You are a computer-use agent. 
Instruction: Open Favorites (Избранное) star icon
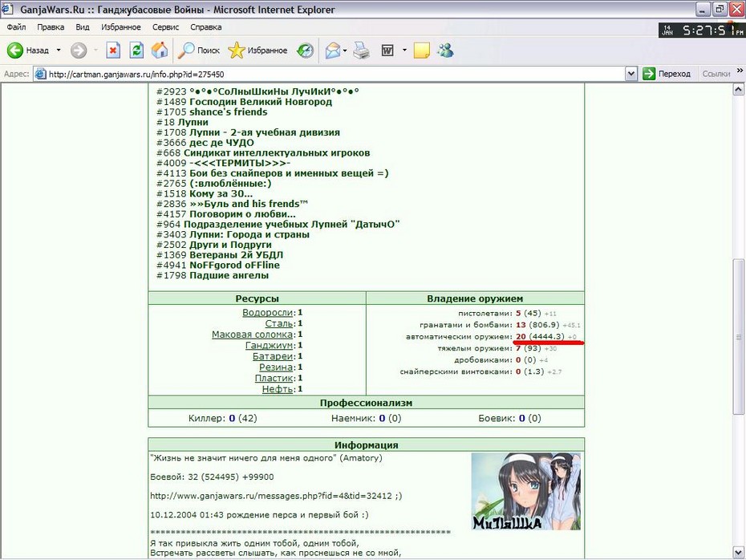236,50
